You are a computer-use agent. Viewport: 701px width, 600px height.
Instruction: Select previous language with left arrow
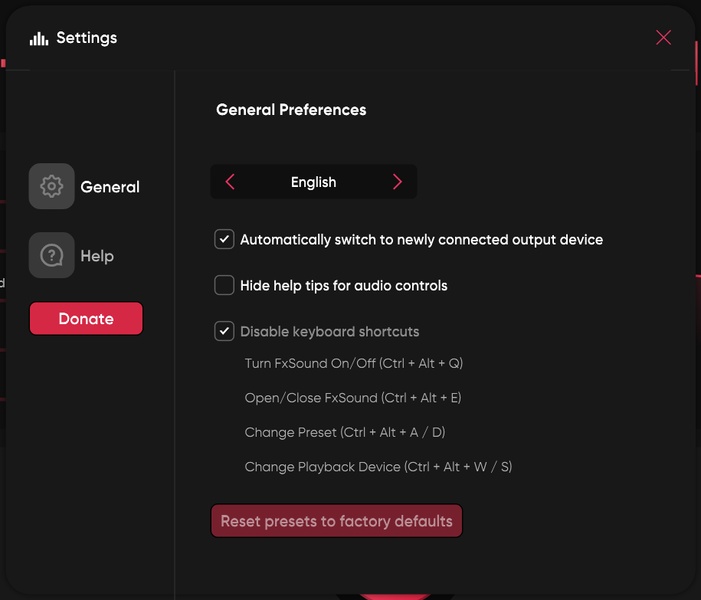point(231,182)
